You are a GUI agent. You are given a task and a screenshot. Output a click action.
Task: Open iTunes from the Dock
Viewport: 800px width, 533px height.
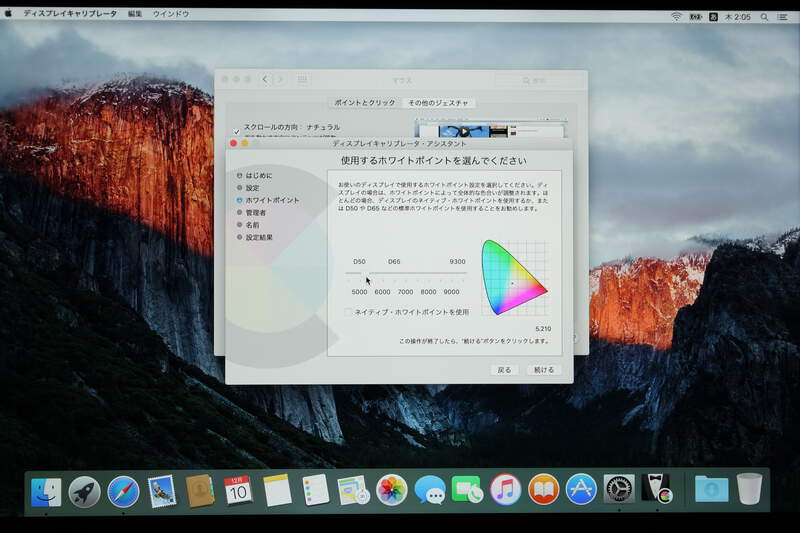(505, 489)
